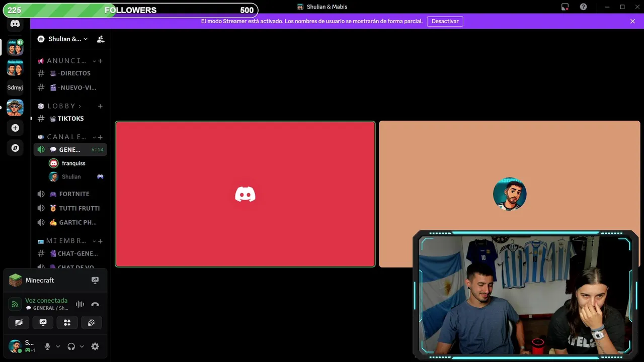Open the -NUEVO-VI... text channel
The width and height of the screenshot is (644, 362).
[70, 87]
